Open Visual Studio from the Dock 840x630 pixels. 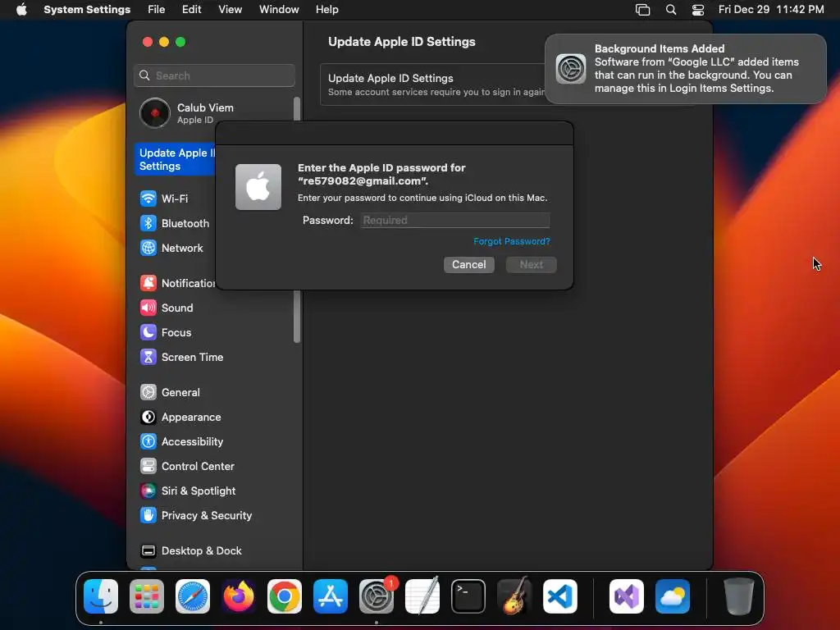(x=627, y=596)
